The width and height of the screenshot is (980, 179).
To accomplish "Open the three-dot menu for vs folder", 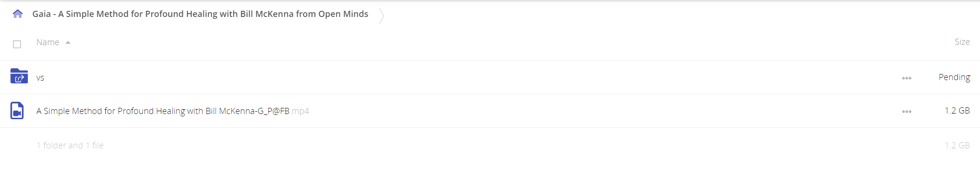I will coord(906,78).
